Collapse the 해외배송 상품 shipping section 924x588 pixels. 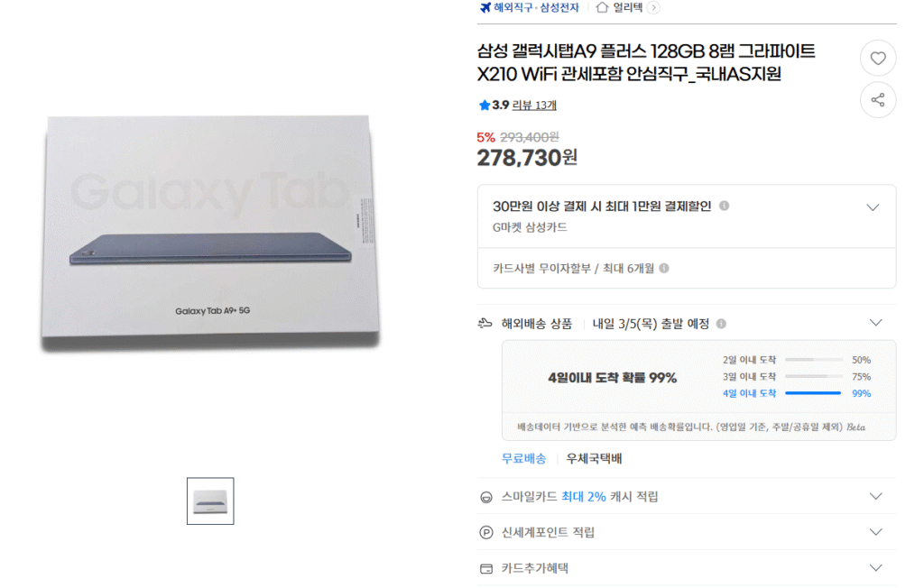point(875,322)
